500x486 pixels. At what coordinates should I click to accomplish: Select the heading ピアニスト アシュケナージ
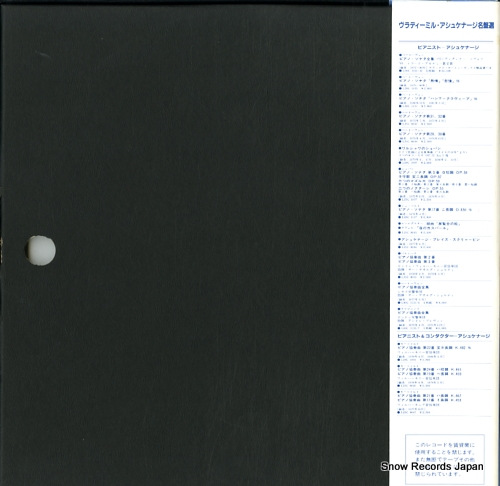pos(448,48)
